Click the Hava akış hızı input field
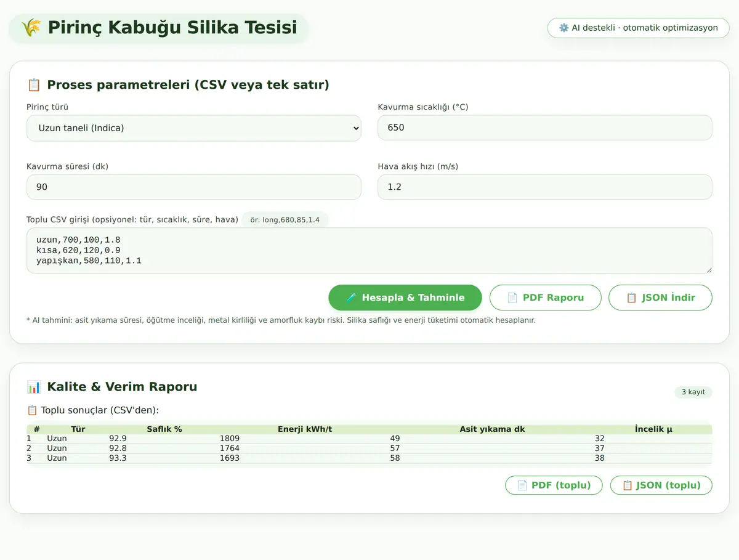This screenshot has height=560, width=739. [x=544, y=187]
